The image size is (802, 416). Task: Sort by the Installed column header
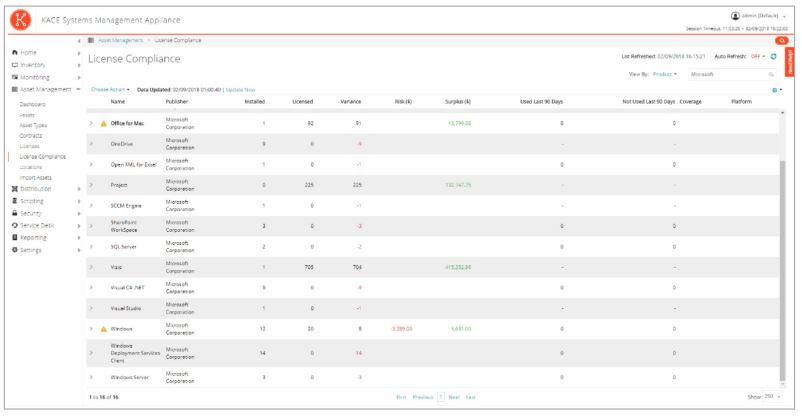(x=255, y=102)
